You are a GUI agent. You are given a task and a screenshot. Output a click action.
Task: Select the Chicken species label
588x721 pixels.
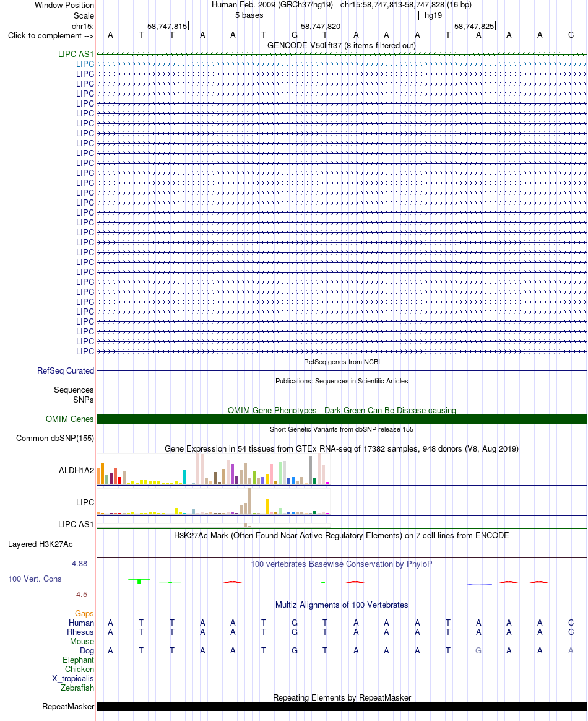(79, 670)
